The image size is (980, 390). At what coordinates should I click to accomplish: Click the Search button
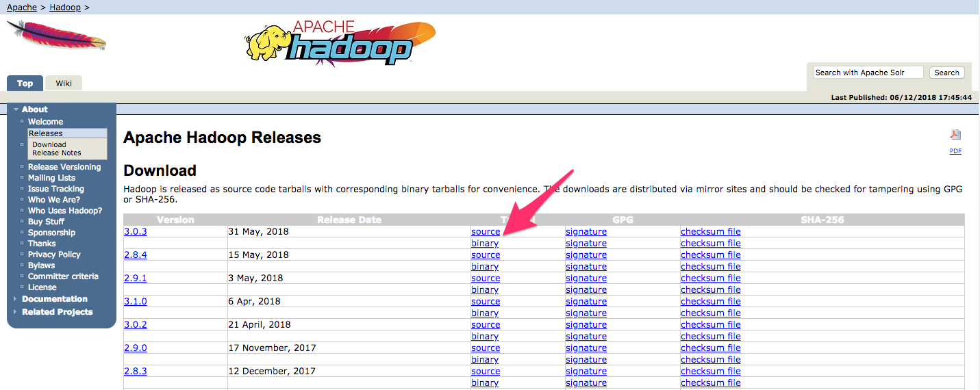pos(946,73)
